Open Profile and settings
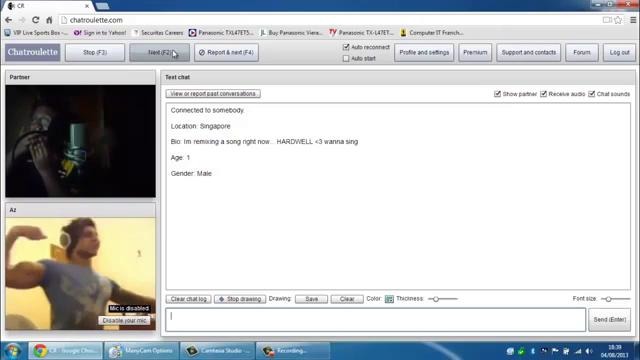 point(424,53)
